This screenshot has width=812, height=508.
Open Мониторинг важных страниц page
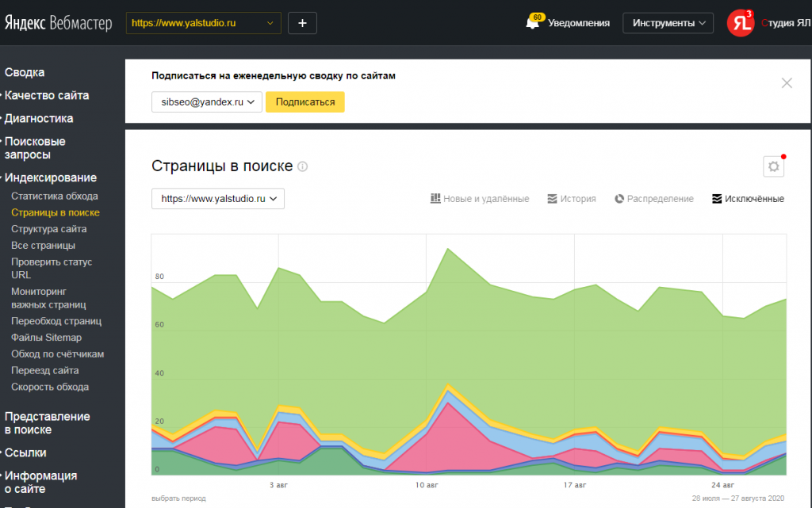tap(48, 298)
